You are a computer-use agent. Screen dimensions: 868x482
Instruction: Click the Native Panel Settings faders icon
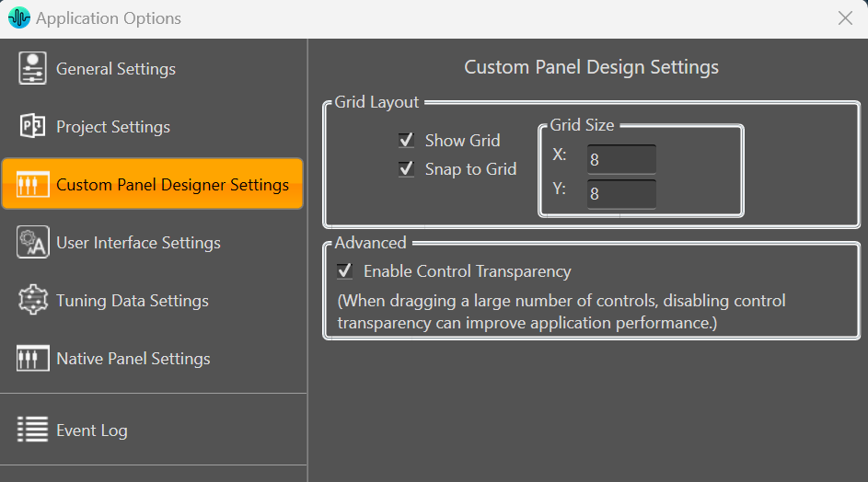click(32, 358)
